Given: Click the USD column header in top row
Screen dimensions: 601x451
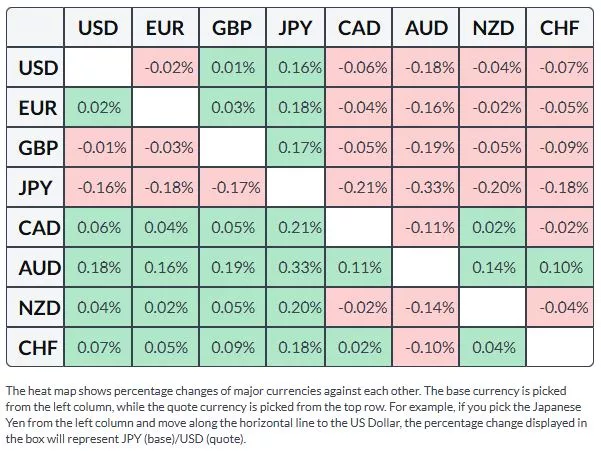Looking at the screenshot, I should (x=98, y=28).
